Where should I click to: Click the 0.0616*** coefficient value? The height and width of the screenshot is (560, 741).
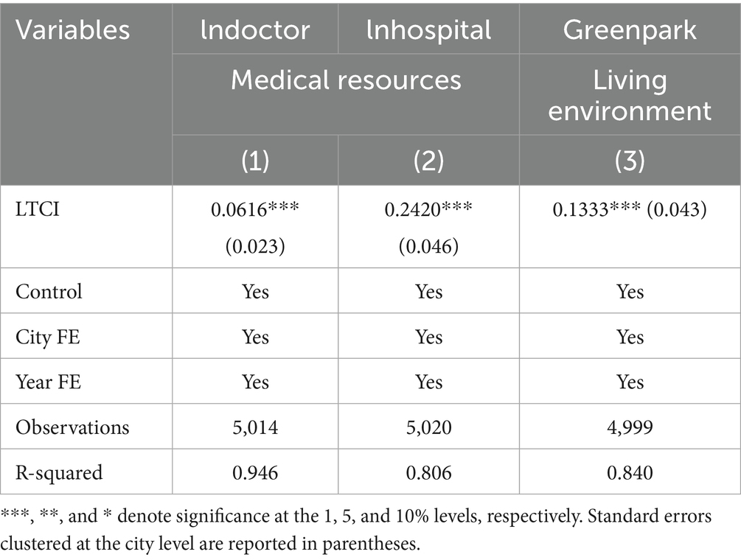[255, 210]
